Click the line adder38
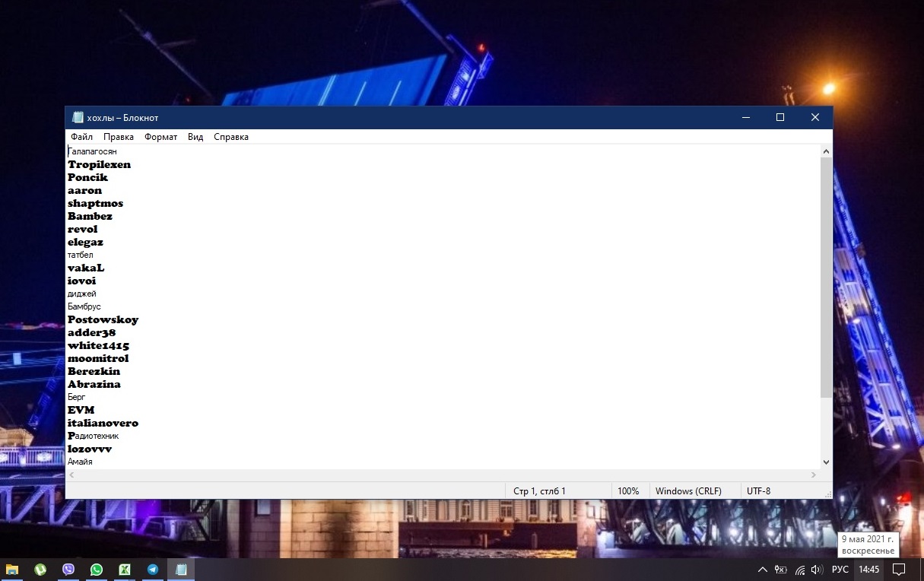 [x=91, y=332]
